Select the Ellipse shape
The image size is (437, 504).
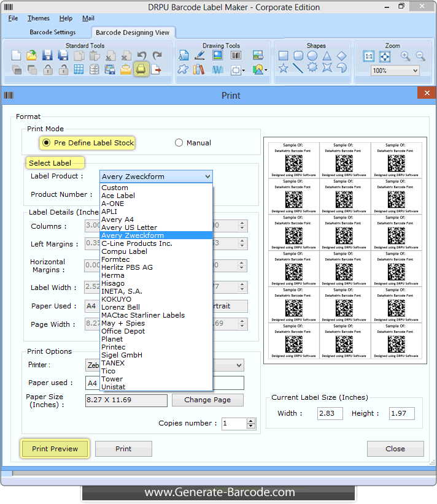[312, 56]
